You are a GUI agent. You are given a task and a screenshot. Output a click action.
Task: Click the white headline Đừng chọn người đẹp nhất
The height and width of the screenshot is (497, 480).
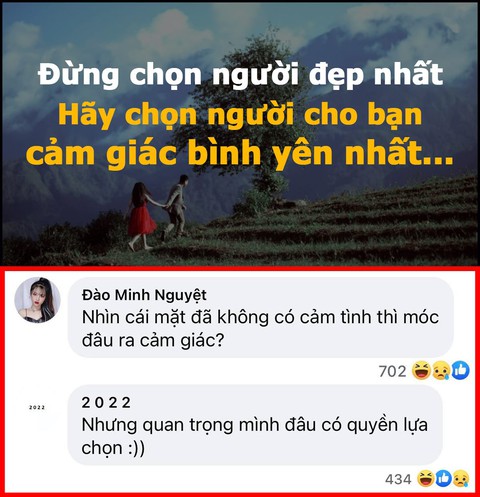[240, 75]
